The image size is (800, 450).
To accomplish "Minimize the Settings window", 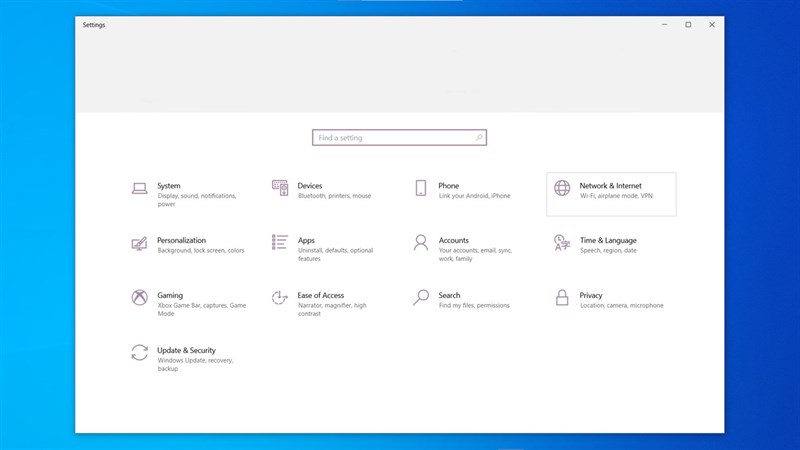I will [664, 24].
